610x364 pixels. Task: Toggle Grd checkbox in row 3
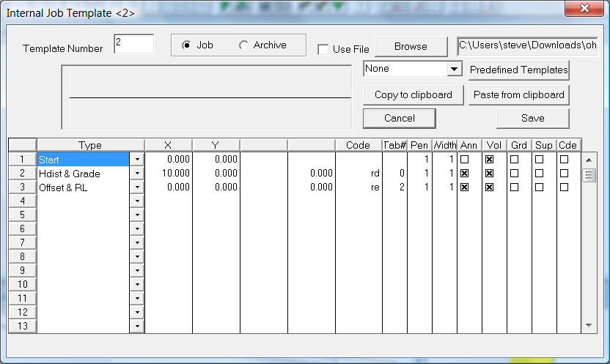[514, 187]
